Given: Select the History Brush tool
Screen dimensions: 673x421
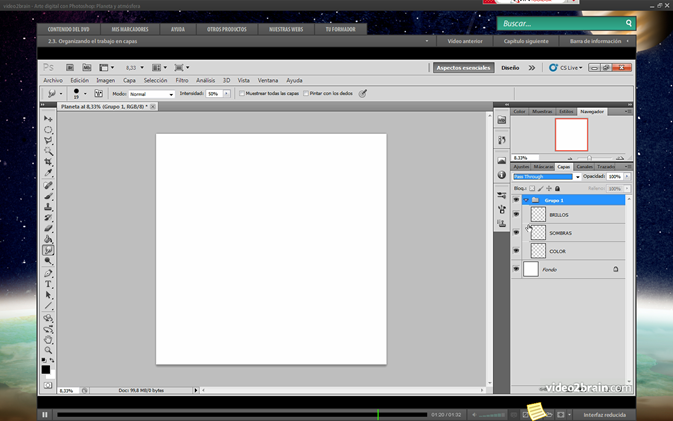Looking at the screenshot, I should point(48,218).
